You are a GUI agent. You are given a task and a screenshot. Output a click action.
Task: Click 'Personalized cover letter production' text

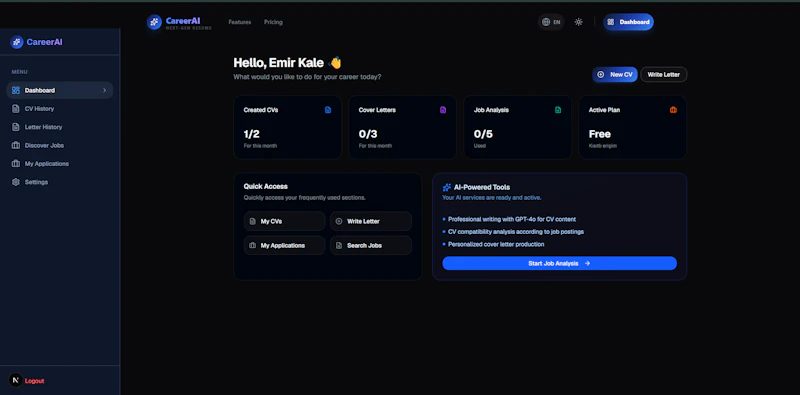point(496,244)
